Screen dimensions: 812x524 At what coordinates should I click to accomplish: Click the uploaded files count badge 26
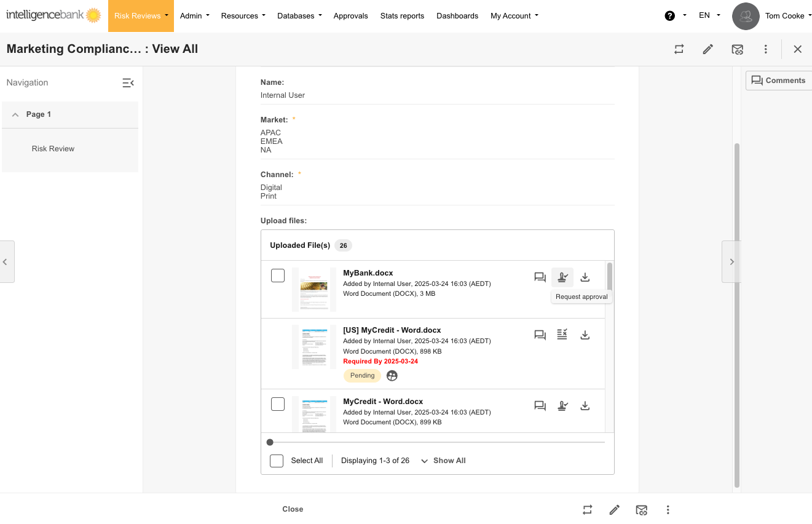pos(344,245)
